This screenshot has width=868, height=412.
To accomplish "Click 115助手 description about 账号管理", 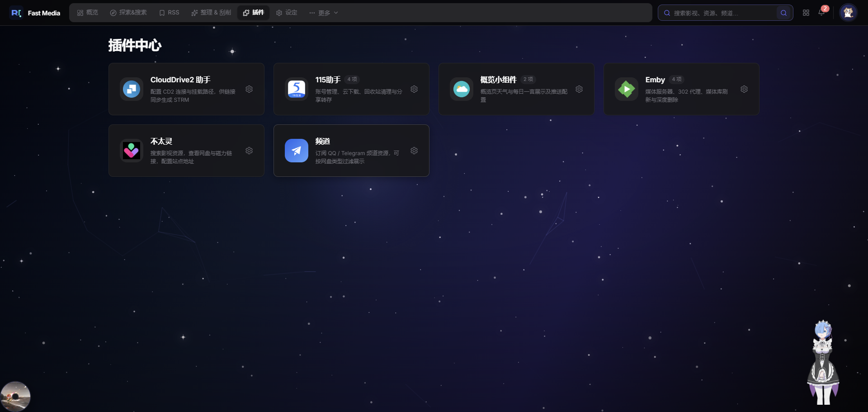I will click(x=359, y=95).
